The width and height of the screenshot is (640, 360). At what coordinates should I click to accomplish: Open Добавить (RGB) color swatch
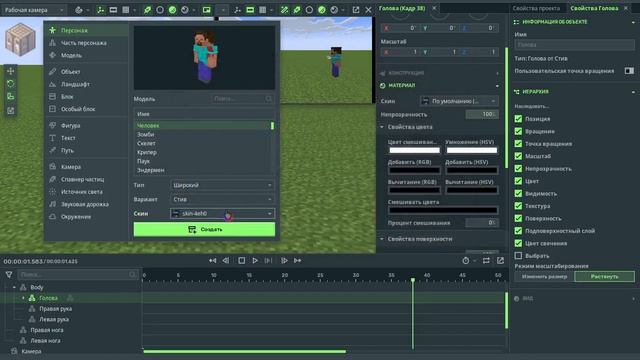tap(414, 170)
